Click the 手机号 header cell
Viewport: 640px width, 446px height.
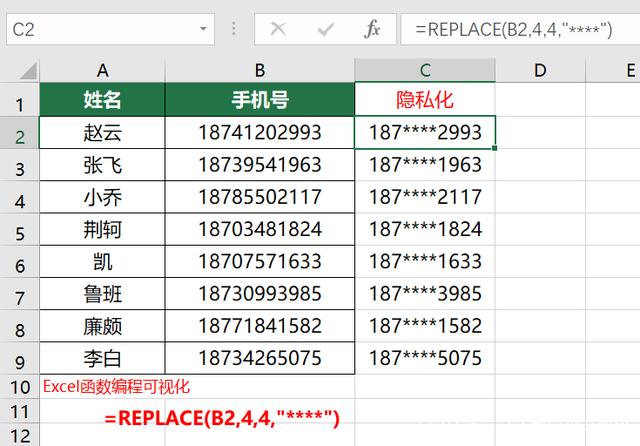coord(259,100)
